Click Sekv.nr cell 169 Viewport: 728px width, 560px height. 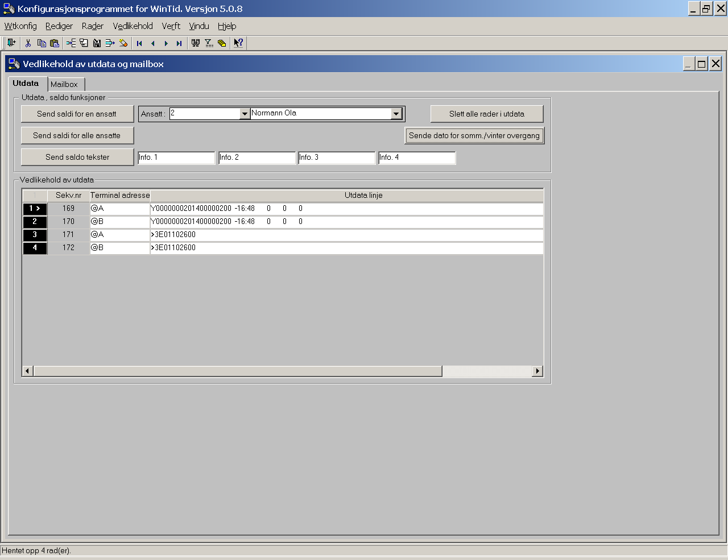(x=69, y=209)
